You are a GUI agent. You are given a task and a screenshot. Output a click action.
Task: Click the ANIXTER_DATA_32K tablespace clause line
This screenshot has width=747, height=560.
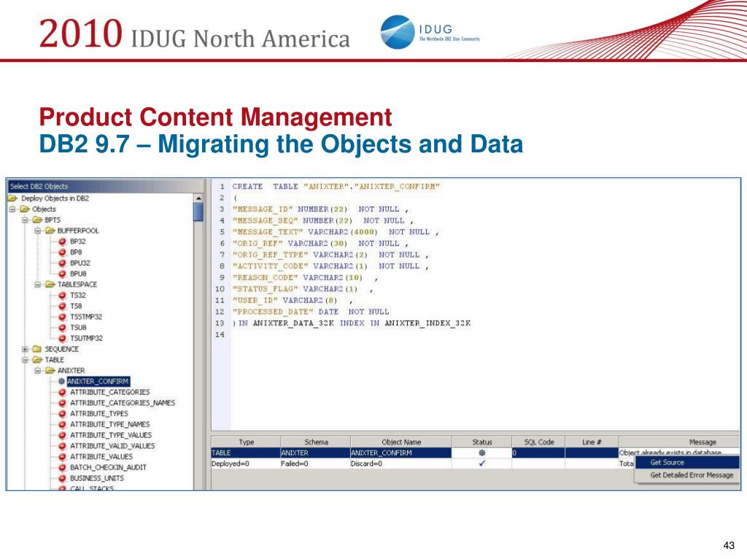point(352,323)
